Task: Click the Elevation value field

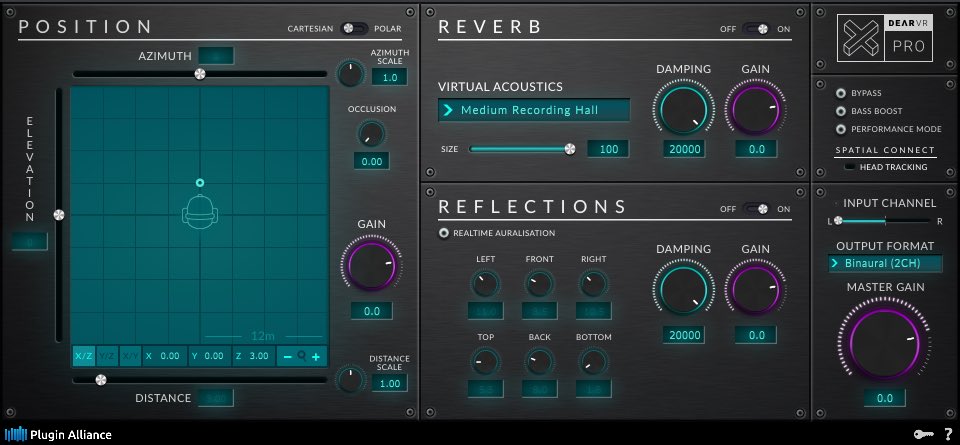Action: [29, 242]
